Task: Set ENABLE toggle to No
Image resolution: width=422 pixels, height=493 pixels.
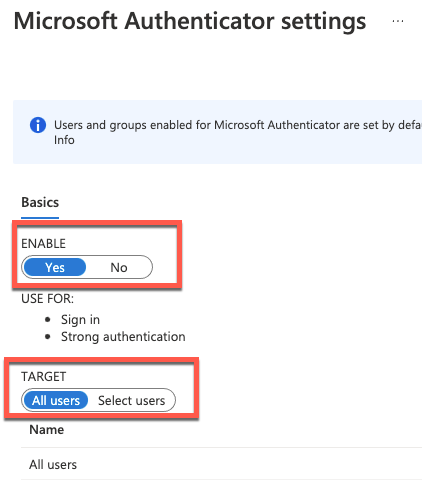Action: click(119, 267)
